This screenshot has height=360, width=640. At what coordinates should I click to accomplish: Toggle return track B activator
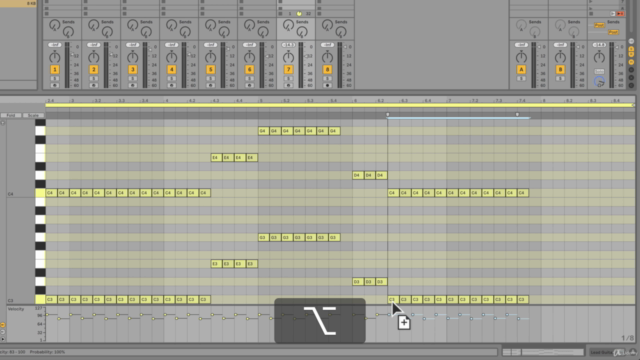pos(560,69)
